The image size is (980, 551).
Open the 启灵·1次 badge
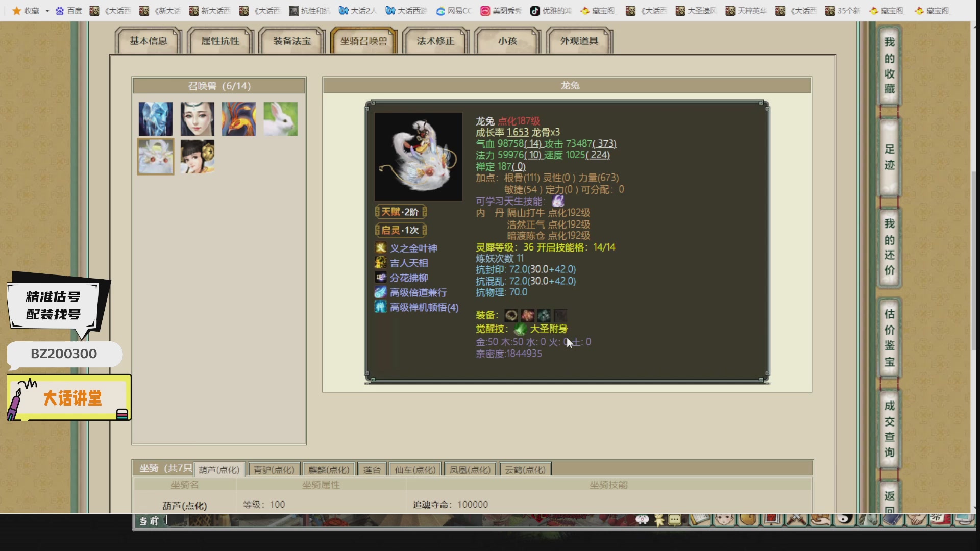click(401, 230)
